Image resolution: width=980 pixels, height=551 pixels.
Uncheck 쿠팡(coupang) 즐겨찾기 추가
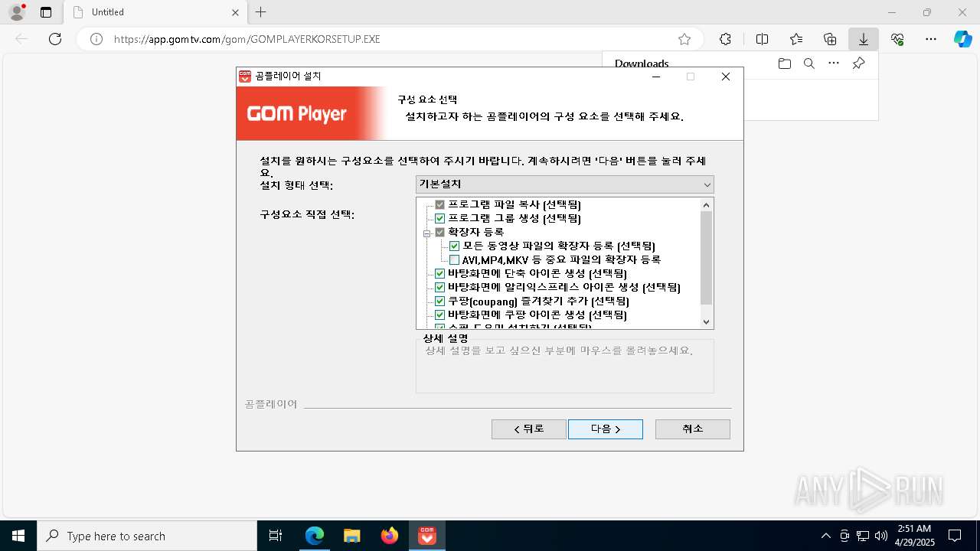tap(439, 302)
